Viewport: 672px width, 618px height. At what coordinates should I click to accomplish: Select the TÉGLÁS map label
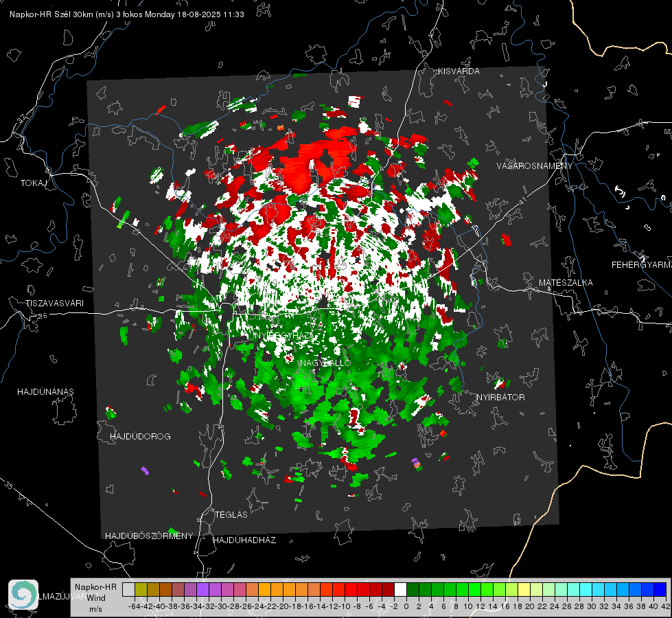231,514
